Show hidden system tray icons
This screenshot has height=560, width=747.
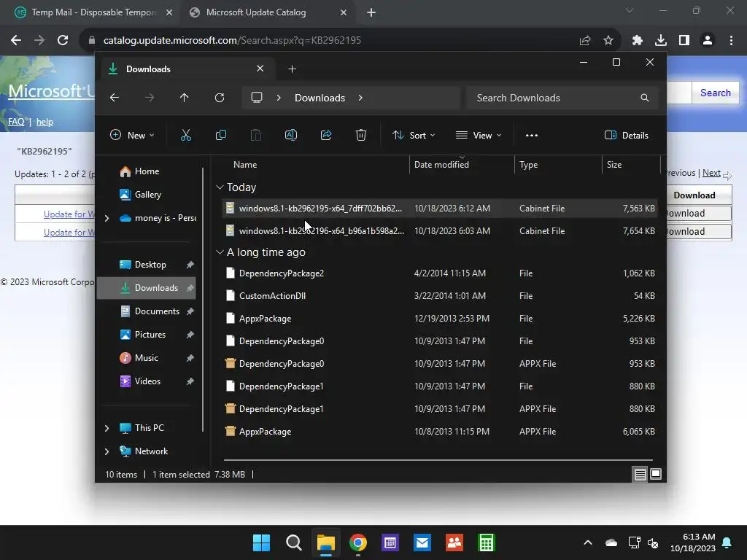tap(588, 542)
